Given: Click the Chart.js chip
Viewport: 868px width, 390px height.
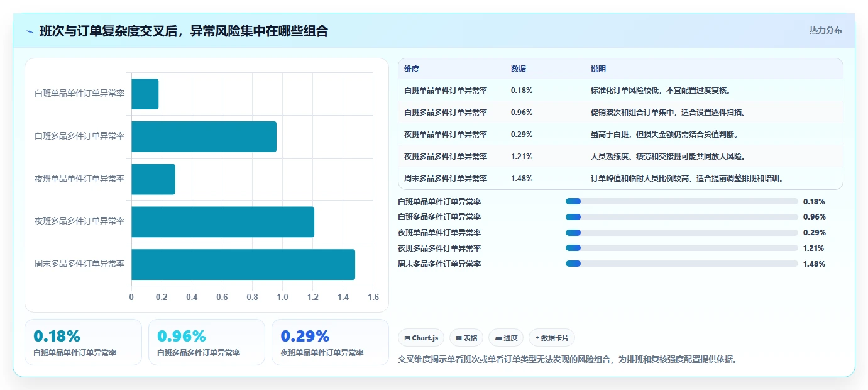Looking at the screenshot, I should click(421, 338).
